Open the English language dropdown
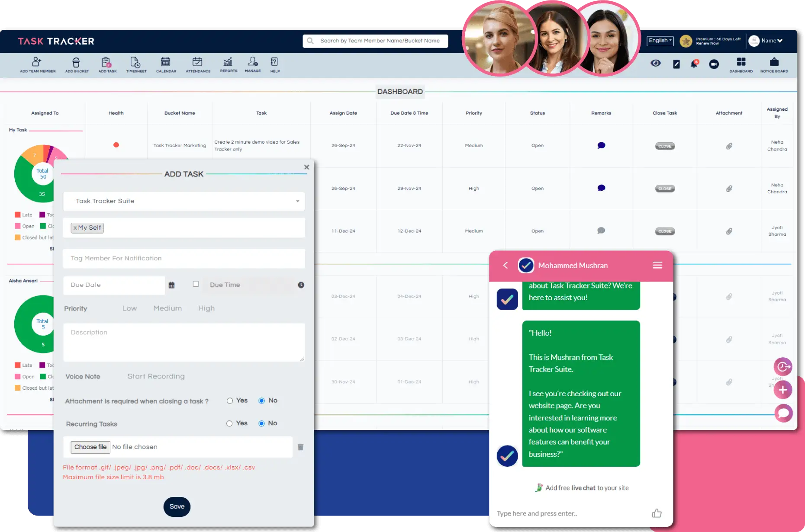The width and height of the screenshot is (805, 532). pos(660,41)
